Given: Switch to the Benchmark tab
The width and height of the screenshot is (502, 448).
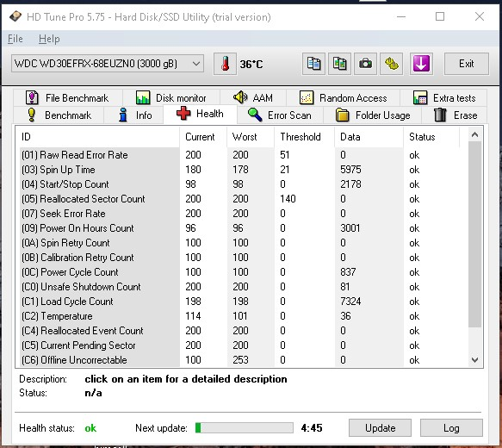Looking at the screenshot, I should (x=59, y=115).
